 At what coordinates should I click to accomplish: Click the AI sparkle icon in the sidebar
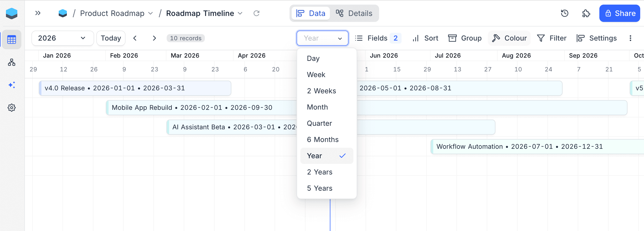pyautogui.click(x=12, y=85)
